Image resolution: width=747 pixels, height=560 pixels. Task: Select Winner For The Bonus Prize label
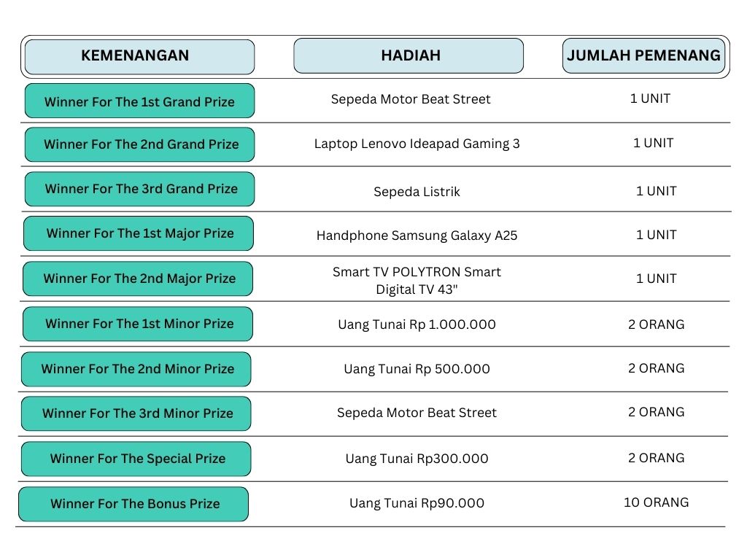pos(133,504)
